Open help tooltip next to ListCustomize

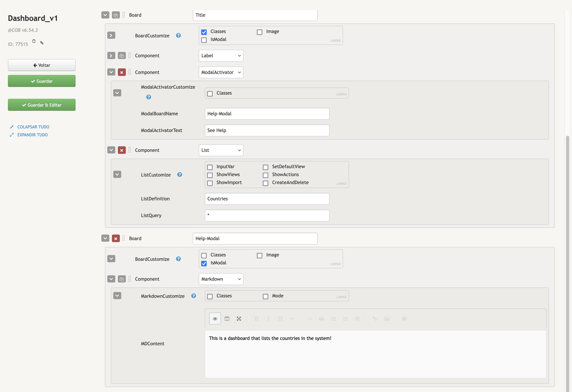[179, 175]
